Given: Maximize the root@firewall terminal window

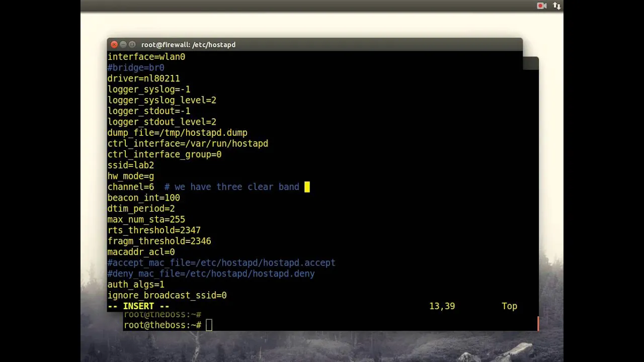Looking at the screenshot, I should 132,45.
